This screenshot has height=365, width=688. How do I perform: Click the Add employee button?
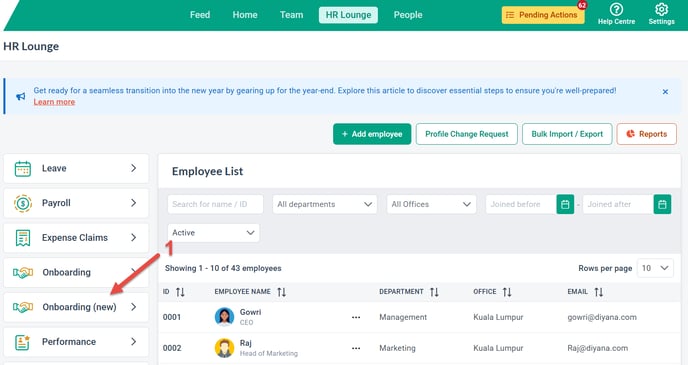372,134
